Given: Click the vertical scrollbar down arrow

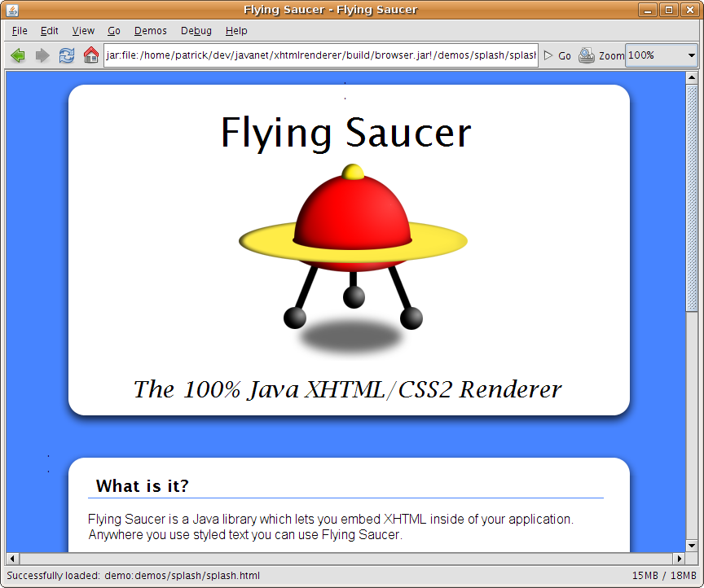Looking at the screenshot, I should (692, 546).
